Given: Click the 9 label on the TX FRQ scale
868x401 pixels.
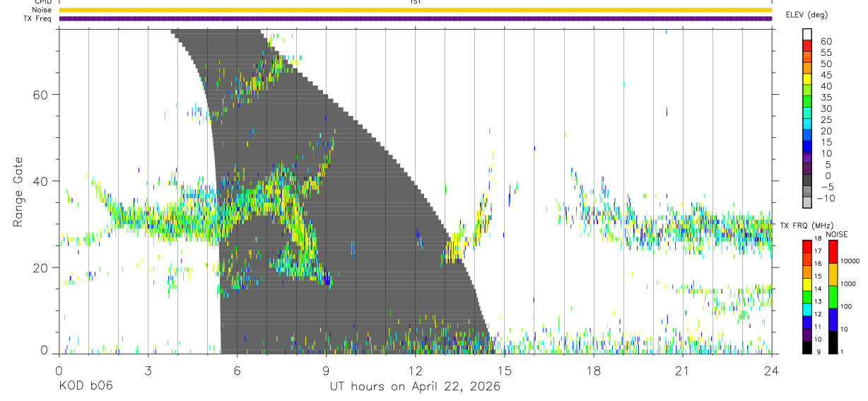Looking at the screenshot, I should [x=818, y=352].
